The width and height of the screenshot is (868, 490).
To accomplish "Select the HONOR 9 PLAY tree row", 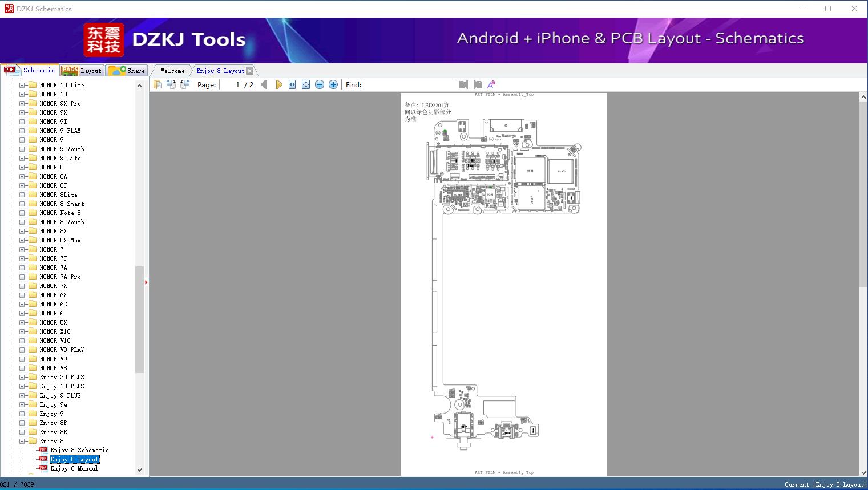I will [60, 131].
